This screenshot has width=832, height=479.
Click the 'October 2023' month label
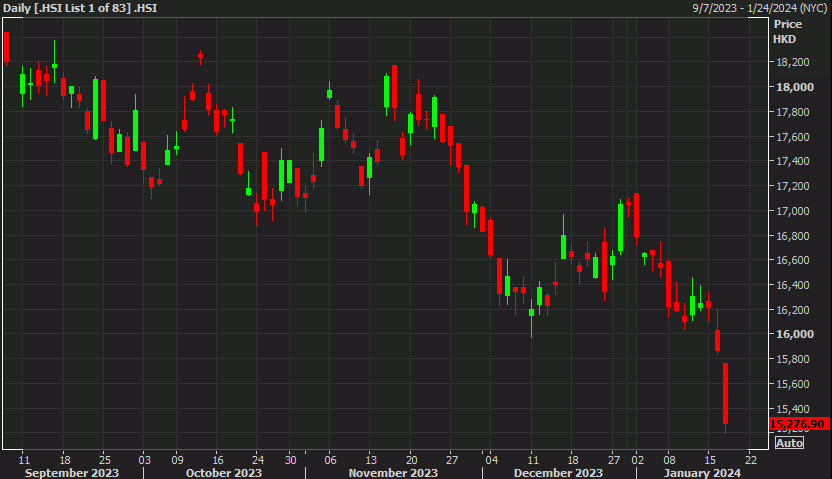tap(223, 473)
